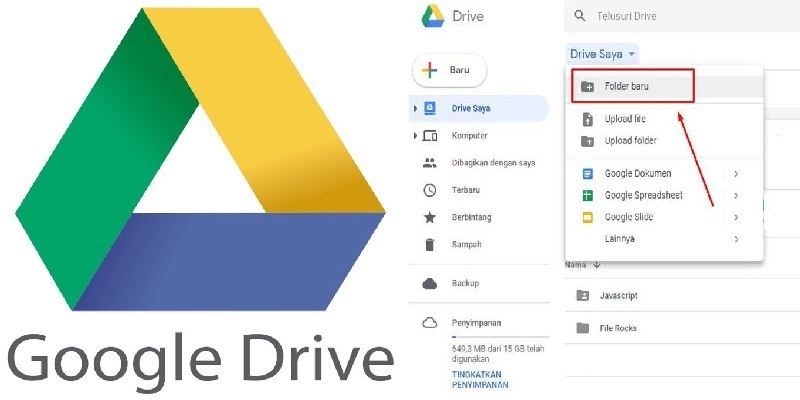800x400 pixels.
Task: Select the File Rocks folder name
Action: [618, 328]
